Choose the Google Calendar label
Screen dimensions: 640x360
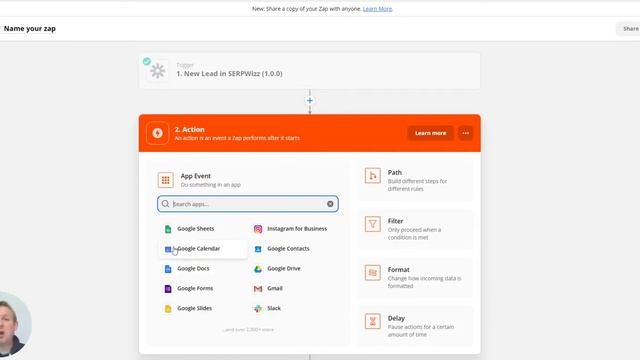199,249
